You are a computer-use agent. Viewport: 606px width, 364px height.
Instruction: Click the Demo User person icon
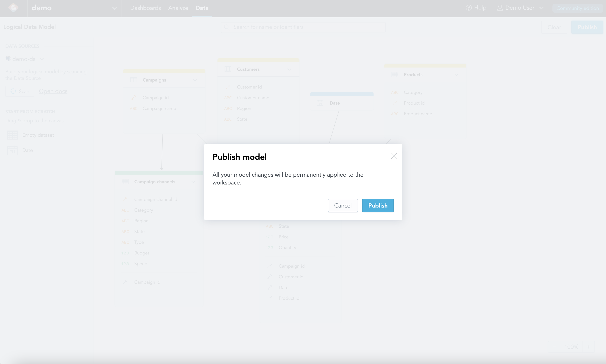500,8
